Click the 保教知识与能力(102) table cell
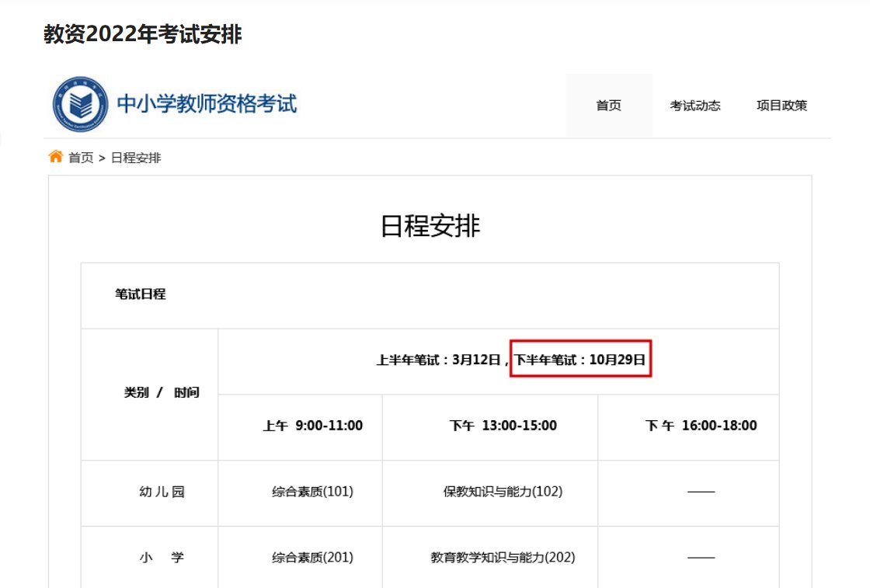This screenshot has width=870, height=588. (506, 492)
